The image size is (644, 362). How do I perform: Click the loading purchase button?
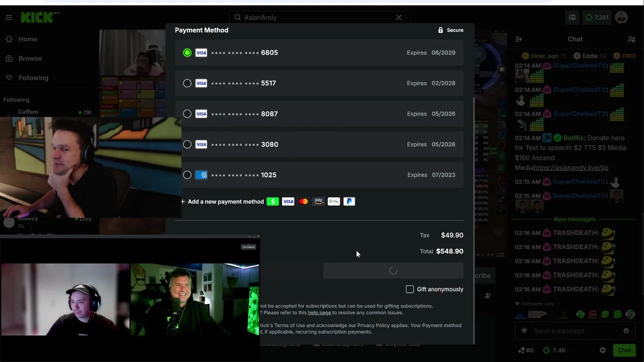tap(393, 270)
